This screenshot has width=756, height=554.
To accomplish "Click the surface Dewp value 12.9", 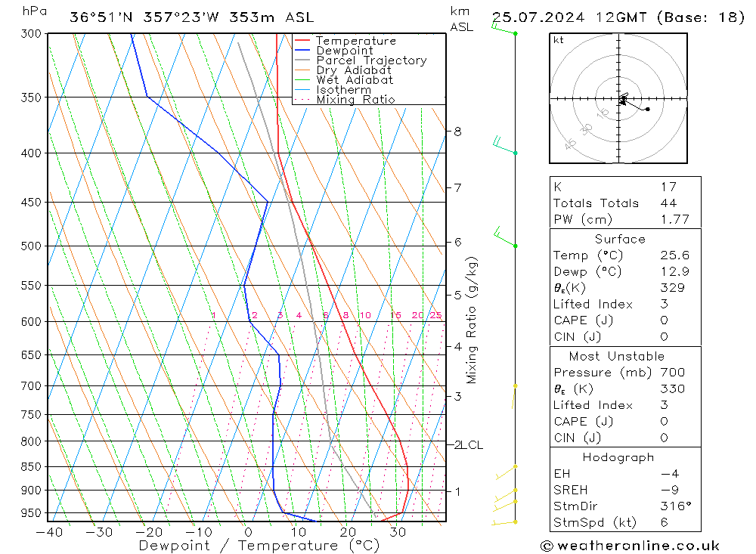I will point(674,271).
